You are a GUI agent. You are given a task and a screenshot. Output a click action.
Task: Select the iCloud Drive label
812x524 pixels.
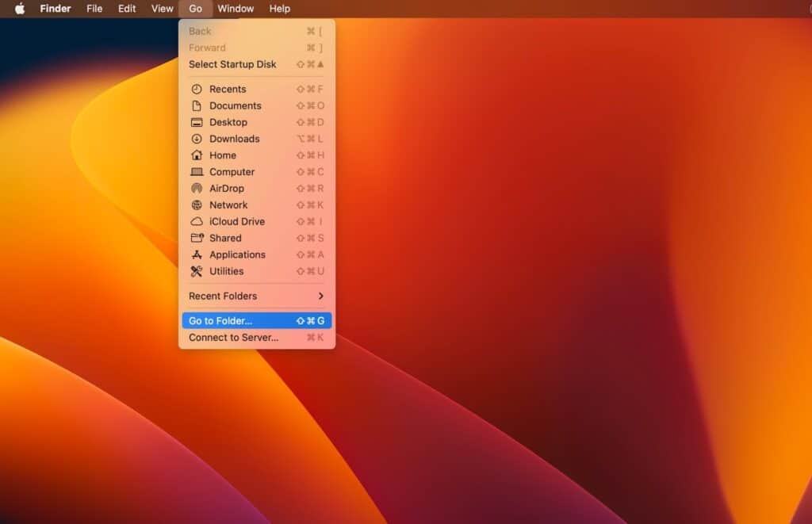[237, 222]
